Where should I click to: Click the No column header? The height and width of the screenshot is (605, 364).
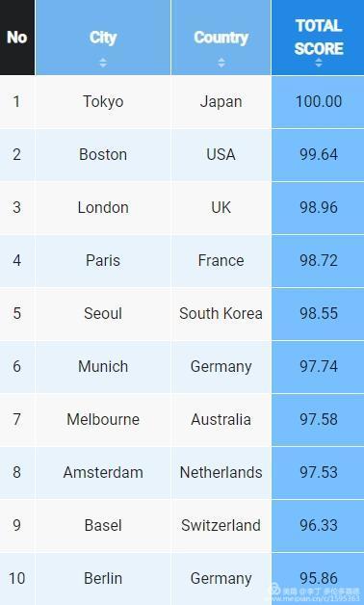point(17,38)
